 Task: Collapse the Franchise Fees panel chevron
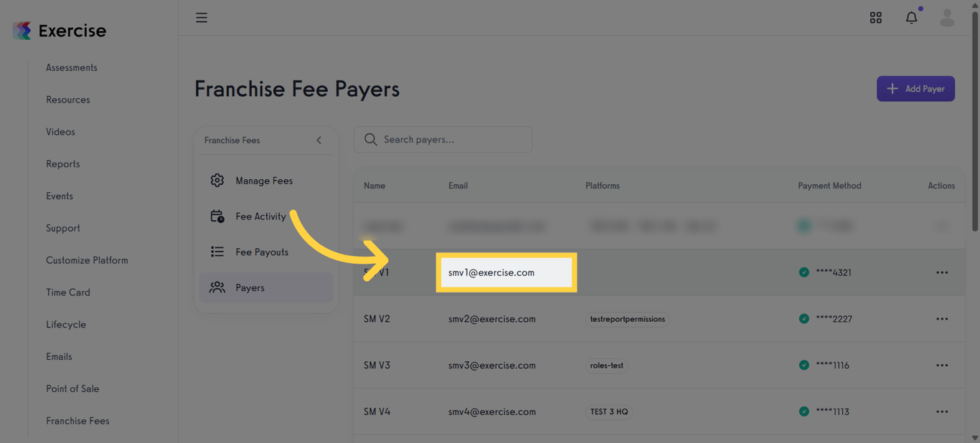(319, 140)
